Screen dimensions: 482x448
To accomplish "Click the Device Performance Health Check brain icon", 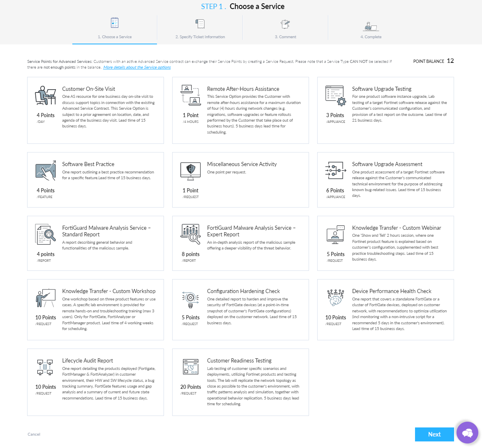I will (x=335, y=298).
